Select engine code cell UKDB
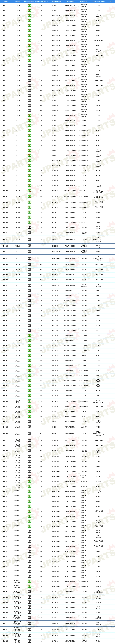115x644 pixels. [x=98, y=561]
